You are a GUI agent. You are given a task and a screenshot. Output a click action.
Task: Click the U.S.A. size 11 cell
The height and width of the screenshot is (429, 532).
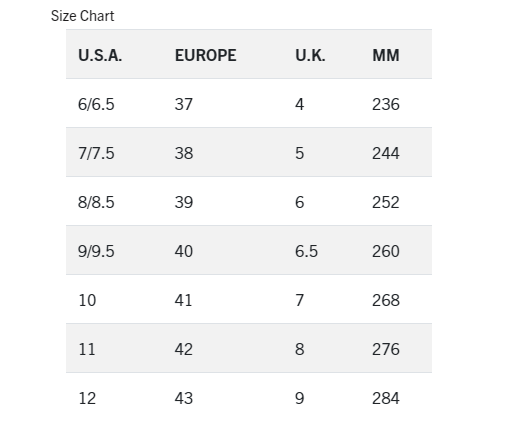point(87,349)
